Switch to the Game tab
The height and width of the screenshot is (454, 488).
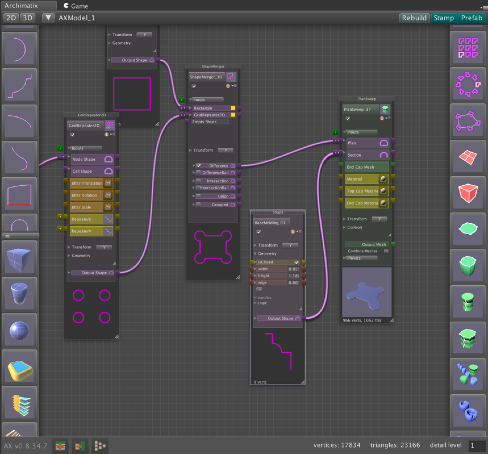coord(76,6)
